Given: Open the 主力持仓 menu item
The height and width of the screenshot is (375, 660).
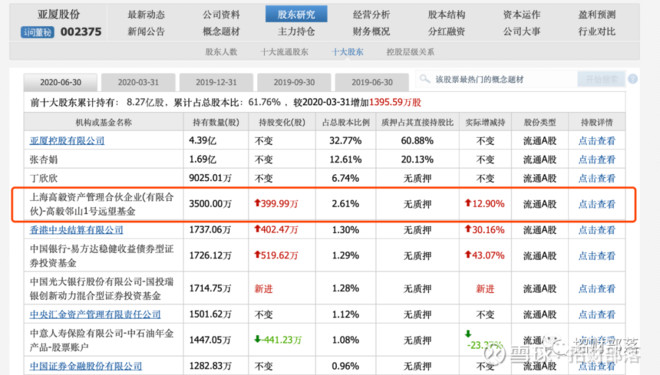Looking at the screenshot, I should (x=296, y=32).
